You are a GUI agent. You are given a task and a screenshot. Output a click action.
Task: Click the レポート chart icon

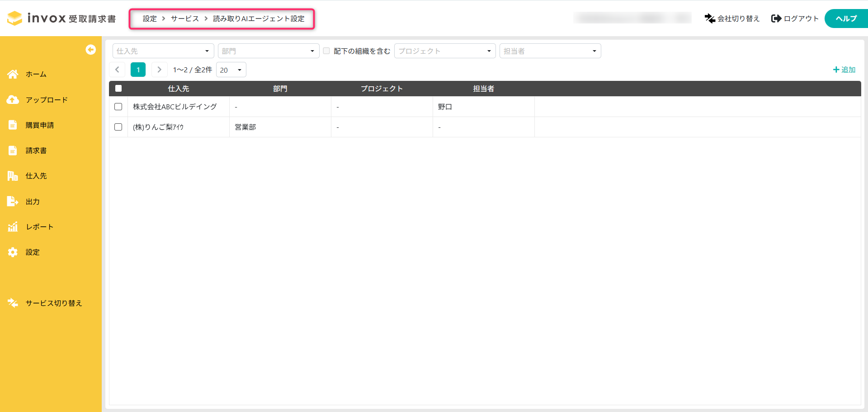13,227
